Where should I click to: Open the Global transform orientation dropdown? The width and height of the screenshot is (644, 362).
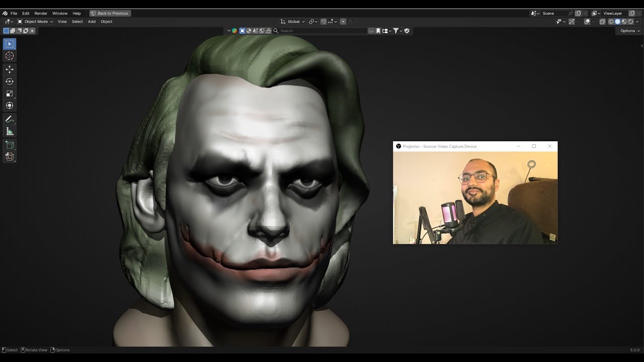(292, 22)
